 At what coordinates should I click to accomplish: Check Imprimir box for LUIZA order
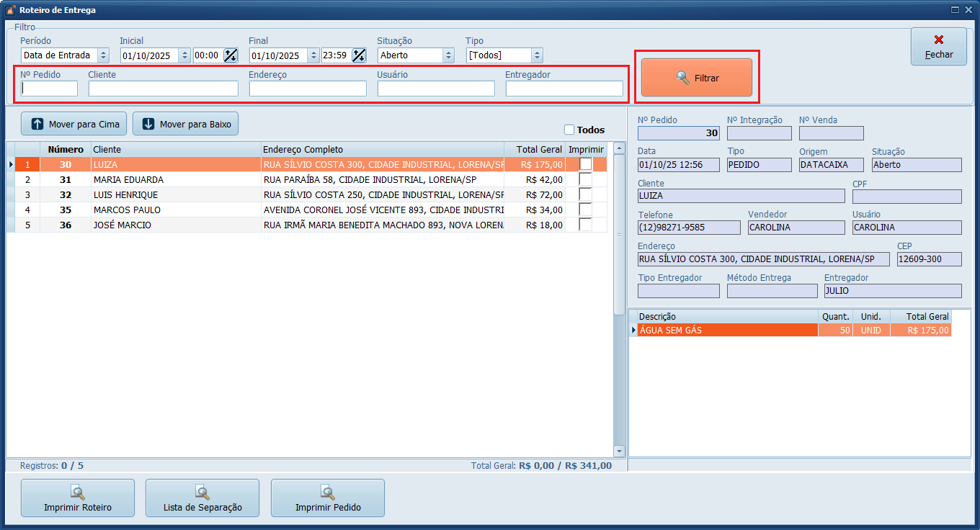point(585,164)
